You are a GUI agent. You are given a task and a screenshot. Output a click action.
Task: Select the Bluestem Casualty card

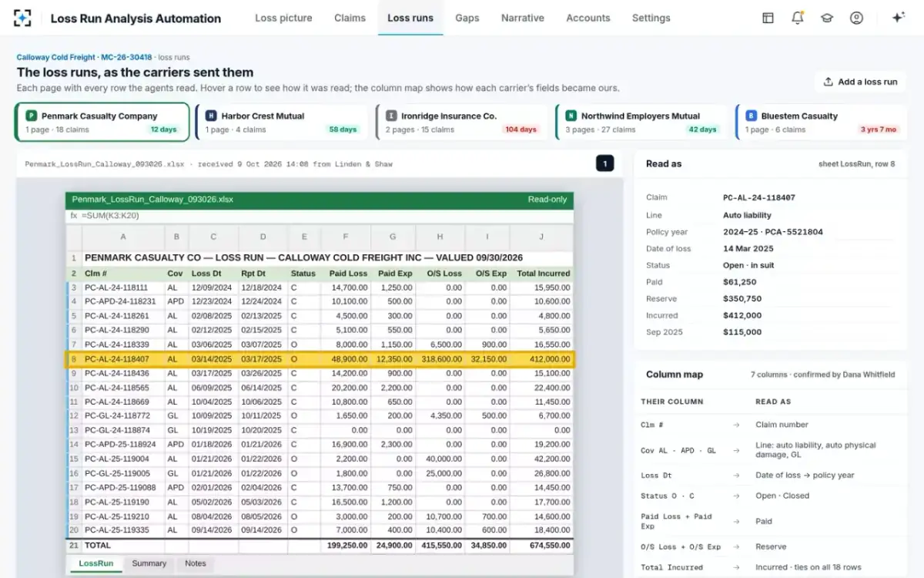(821, 123)
